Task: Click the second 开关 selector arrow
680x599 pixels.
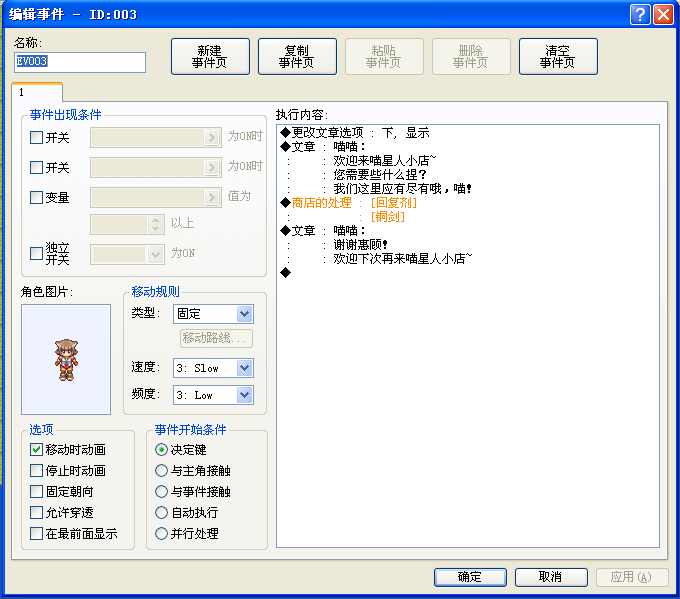Action: pyautogui.click(x=211, y=167)
